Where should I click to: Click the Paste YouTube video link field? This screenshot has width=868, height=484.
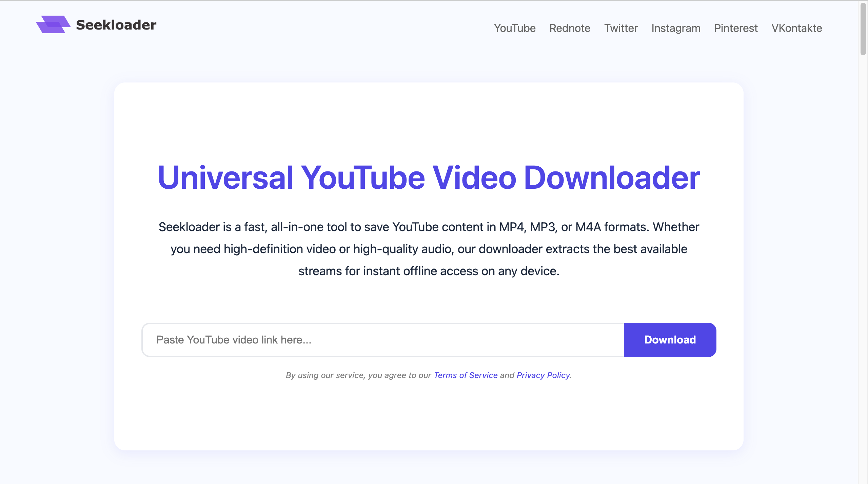(382, 340)
